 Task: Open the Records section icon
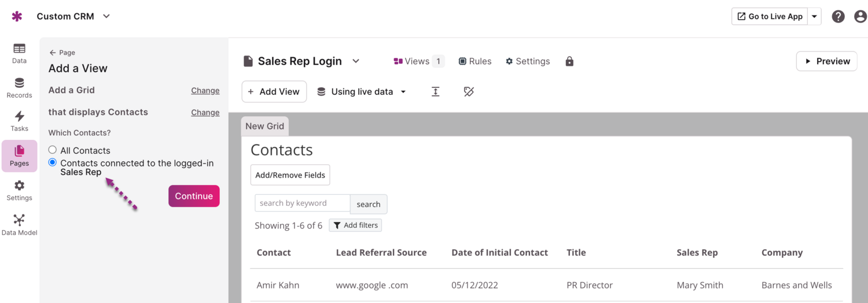19,87
